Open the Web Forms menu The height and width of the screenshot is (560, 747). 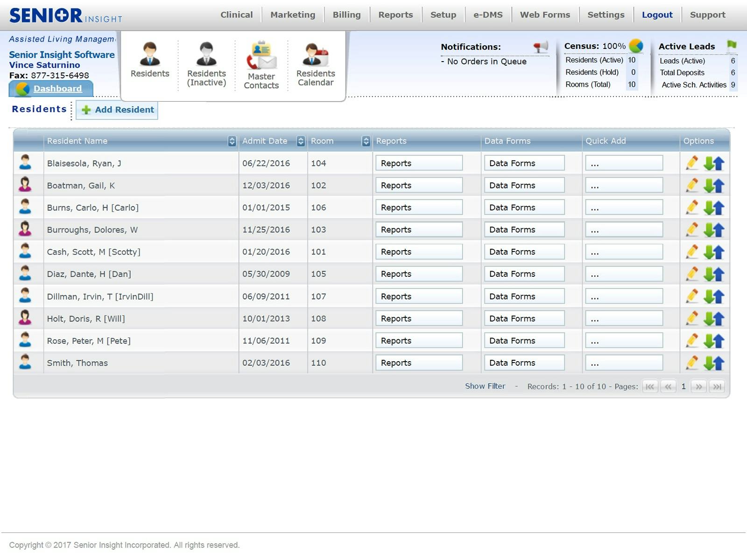tap(545, 14)
